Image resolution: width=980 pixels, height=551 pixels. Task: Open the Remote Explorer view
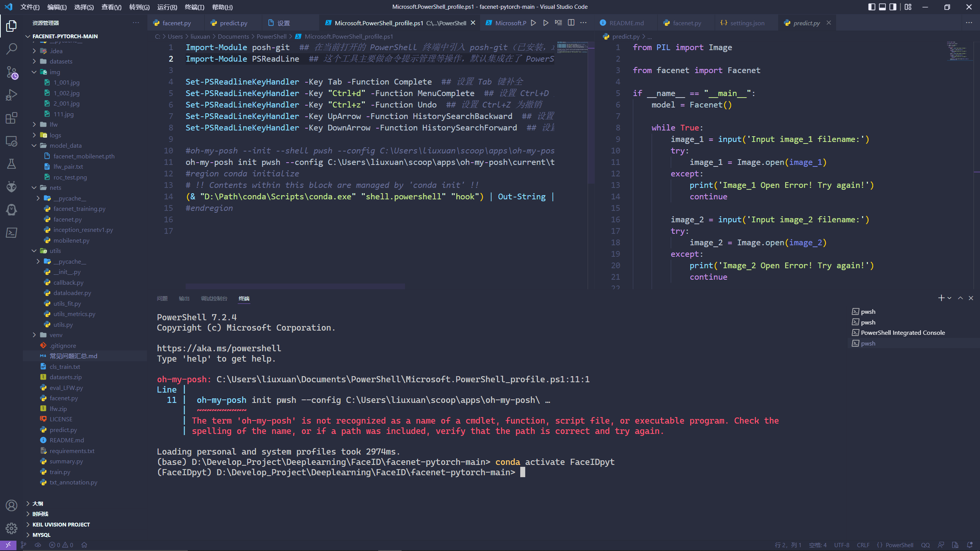coord(11,141)
